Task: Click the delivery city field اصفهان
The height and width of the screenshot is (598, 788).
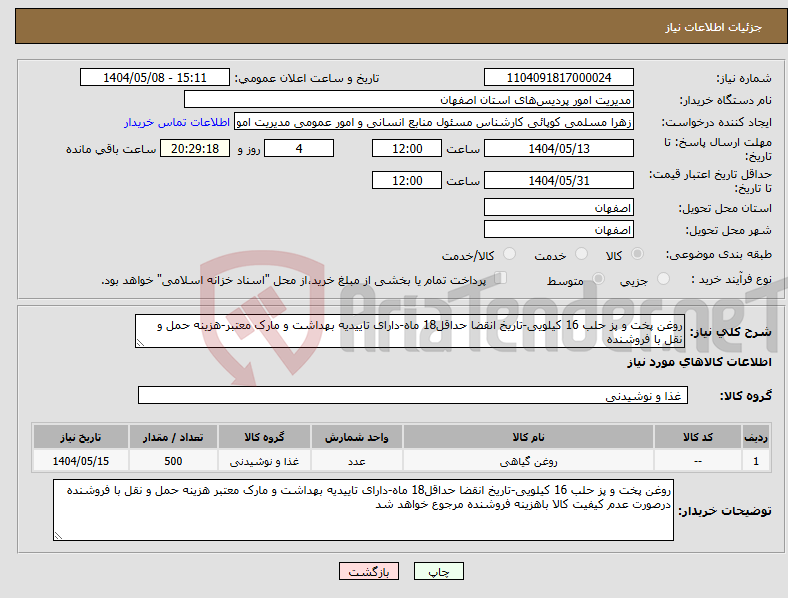Action: click(559, 230)
